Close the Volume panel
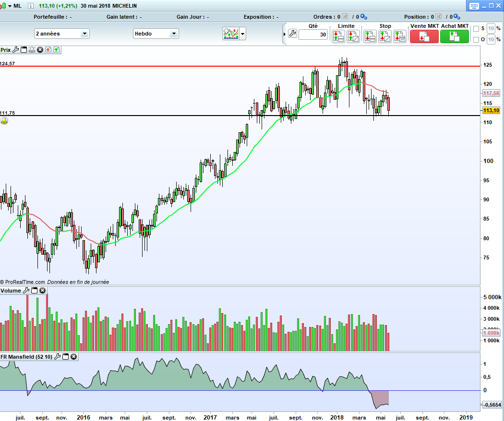Image resolution: width=504 pixels, height=421 pixels. (x=42, y=291)
